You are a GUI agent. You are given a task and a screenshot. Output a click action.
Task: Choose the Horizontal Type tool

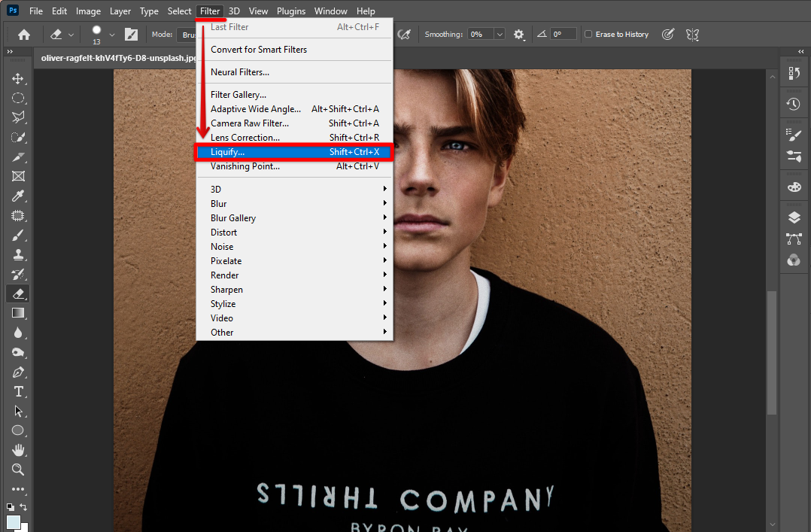tap(18, 391)
